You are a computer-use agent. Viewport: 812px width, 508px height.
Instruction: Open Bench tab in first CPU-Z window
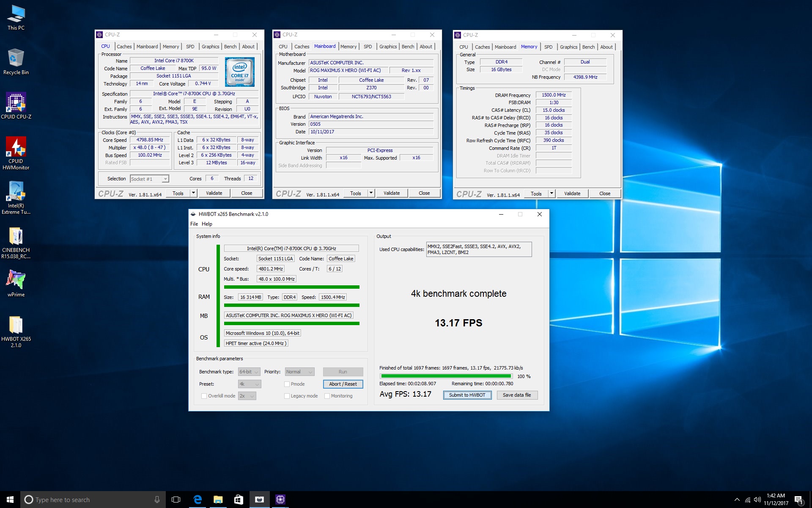pos(230,47)
